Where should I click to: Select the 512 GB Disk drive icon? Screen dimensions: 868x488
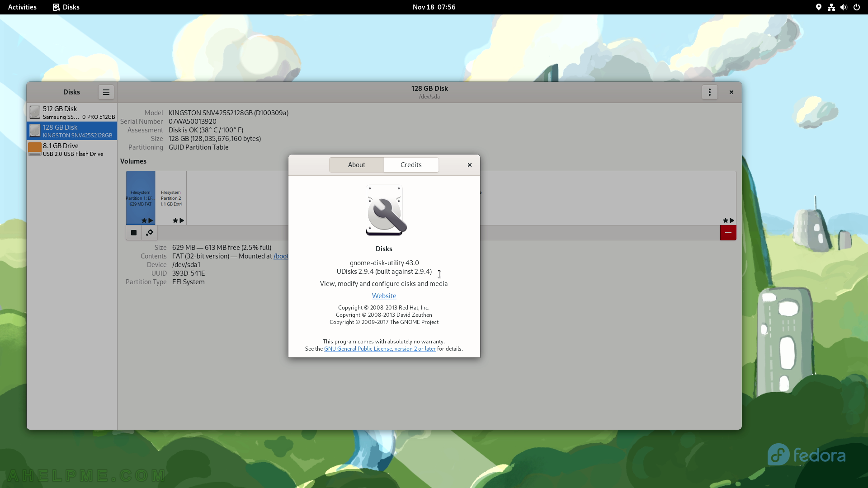pyautogui.click(x=35, y=113)
